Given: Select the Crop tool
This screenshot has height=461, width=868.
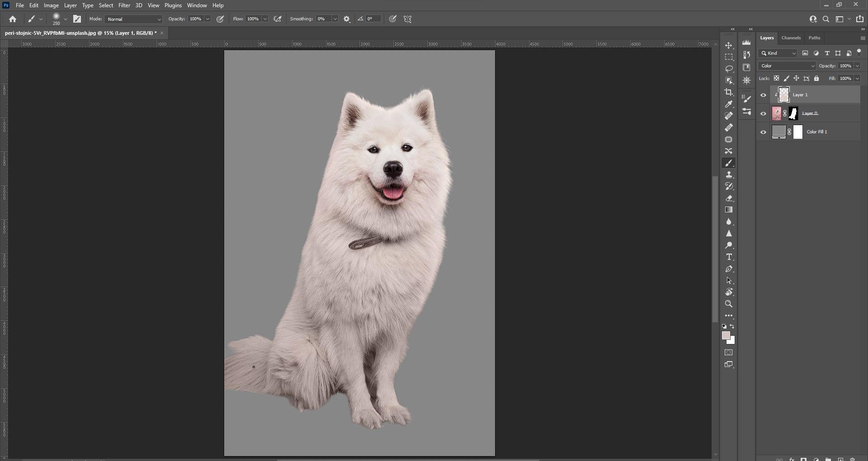Looking at the screenshot, I should (729, 92).
